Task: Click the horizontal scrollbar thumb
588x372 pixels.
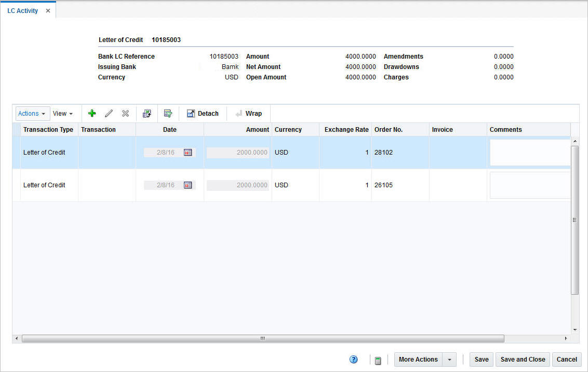Action: click(263, 338)
